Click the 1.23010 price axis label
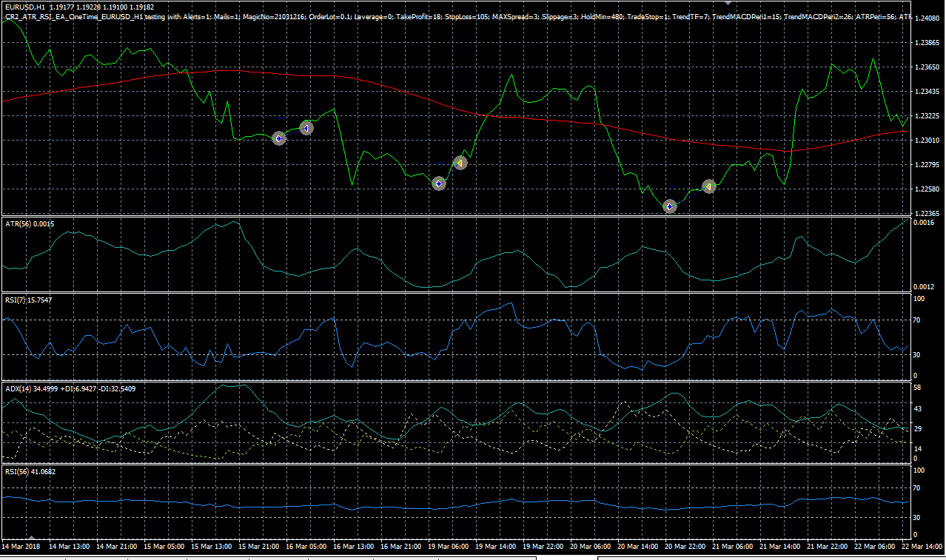The height and width of the screenshot is (560, 946). [x=928, y=141]
